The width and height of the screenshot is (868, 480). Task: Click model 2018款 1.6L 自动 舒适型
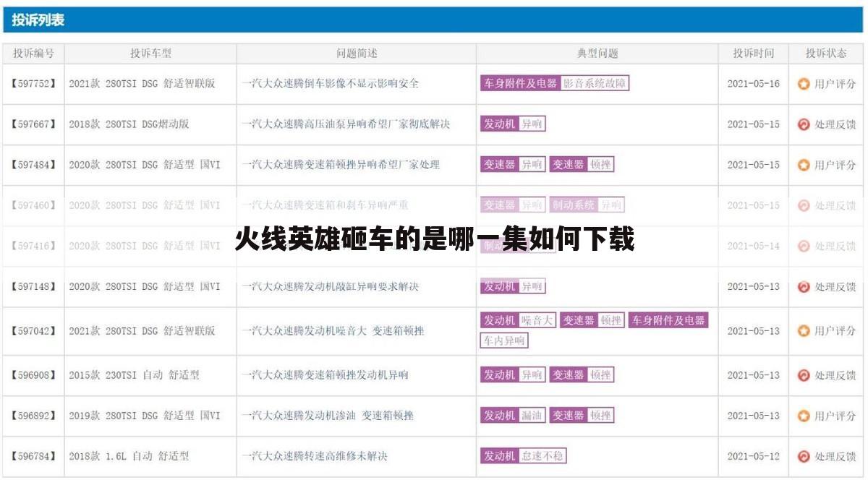click(129, 457)
